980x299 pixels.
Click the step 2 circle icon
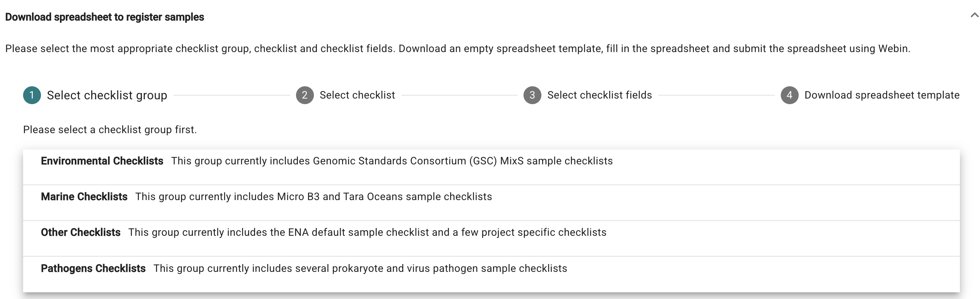(x=305, y=95)
